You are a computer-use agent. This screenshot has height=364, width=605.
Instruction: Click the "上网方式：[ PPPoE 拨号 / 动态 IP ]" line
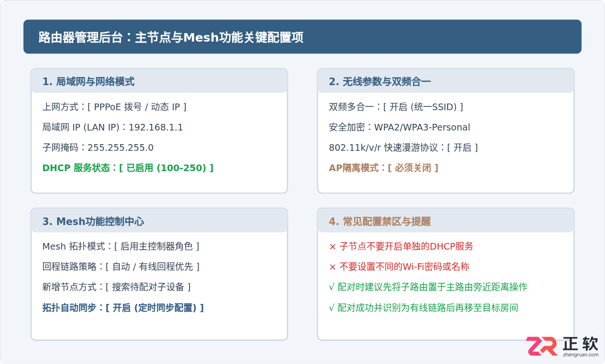point(114,107)
